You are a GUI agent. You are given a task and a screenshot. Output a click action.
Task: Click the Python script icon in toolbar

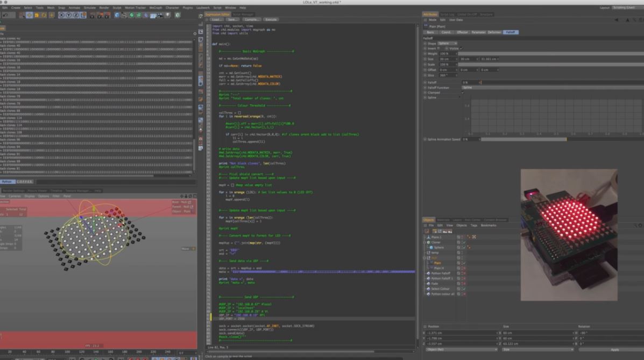pos(178,15)
